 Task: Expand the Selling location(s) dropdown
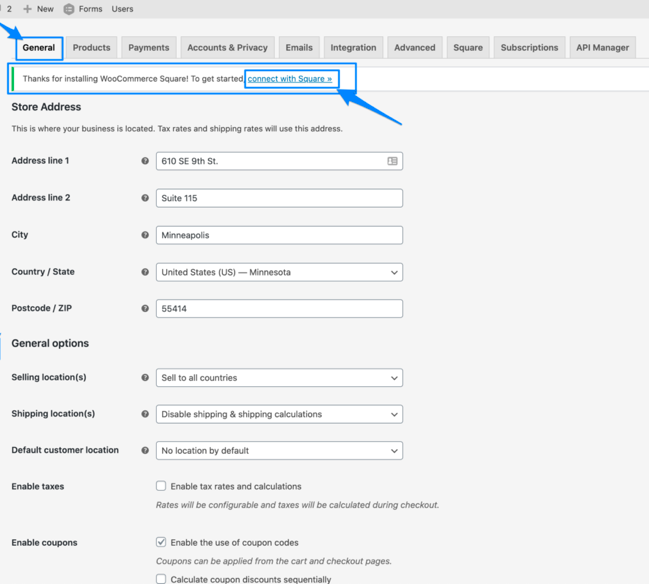279,378
